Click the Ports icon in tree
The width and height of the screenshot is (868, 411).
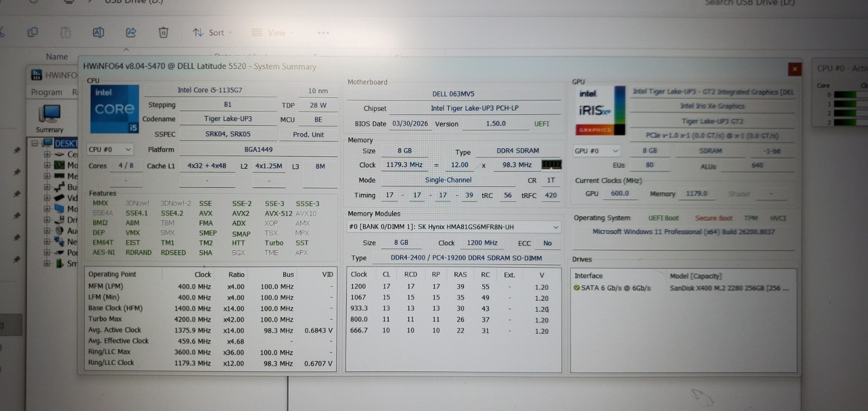pos(59,252)
